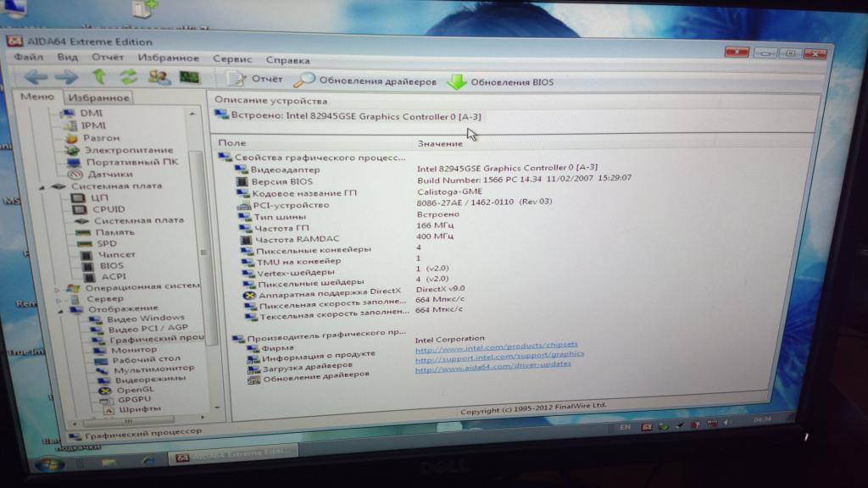Viewport: 868px width, 488px height.
Task: Open the Сервис menu
Action: pos(232,58)
